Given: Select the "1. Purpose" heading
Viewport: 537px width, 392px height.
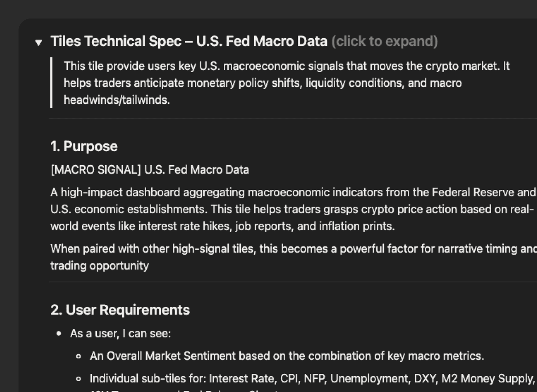Looking at the screenshot, I should click(84, 146).
